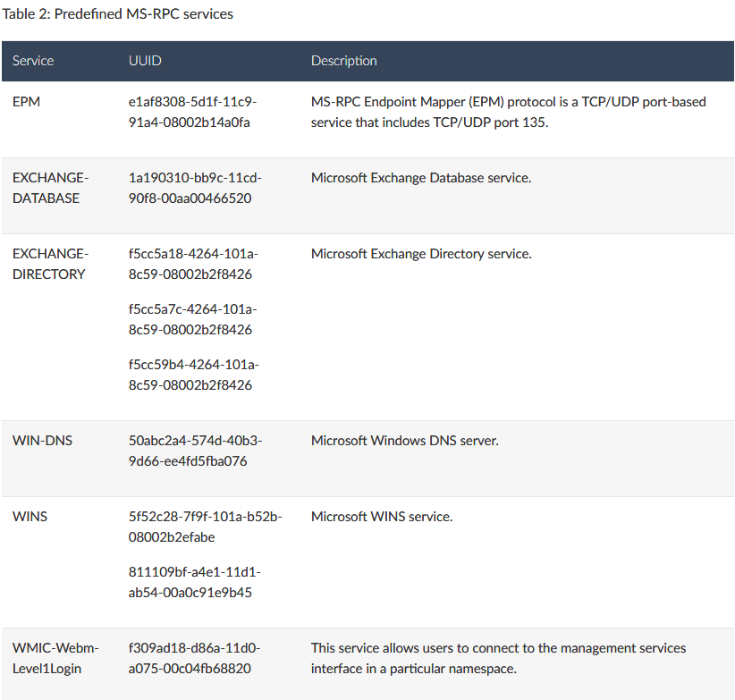Select UUID e1af8308-5d1f-11c9-91a4-08002b14a0fa
The width and height of the screenshot is (735, 700).
(x=192, y=113)
